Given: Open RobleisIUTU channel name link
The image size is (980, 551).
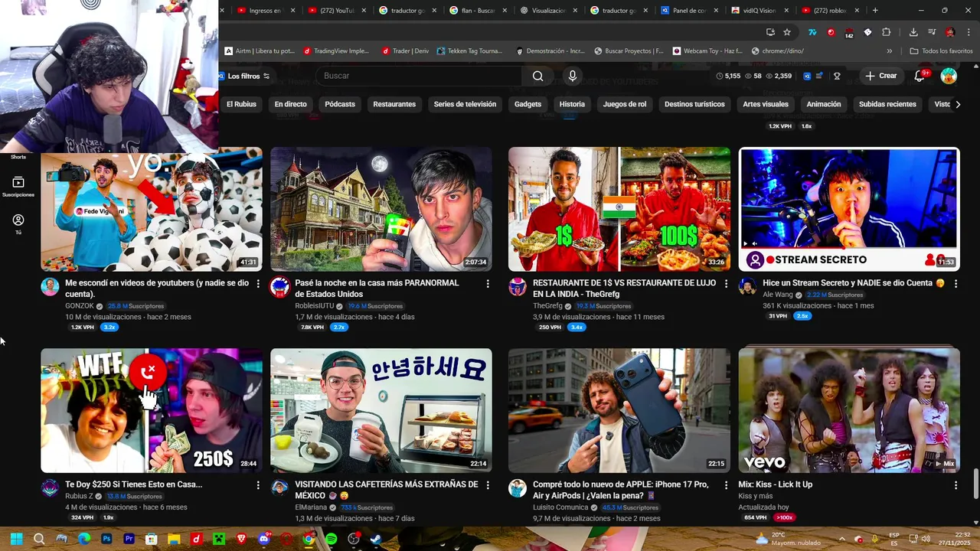Looking at the screenshot, I should point(315,306).
